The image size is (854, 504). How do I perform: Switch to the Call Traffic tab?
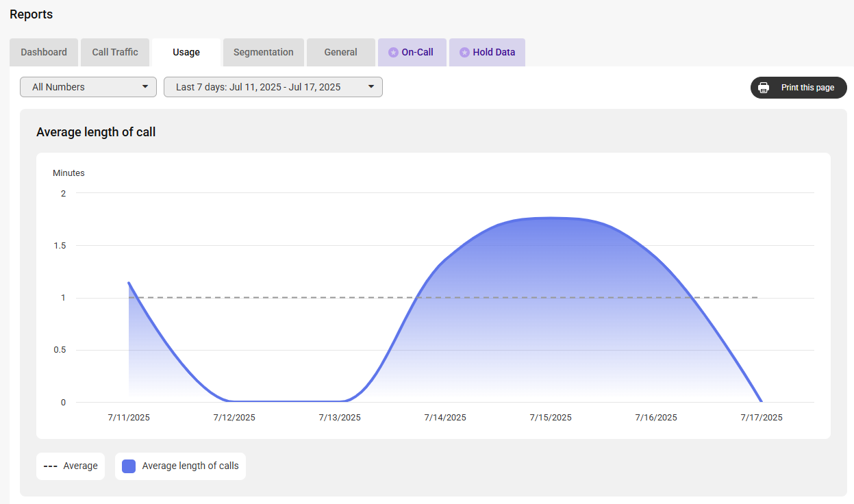[x=115, y=52]
